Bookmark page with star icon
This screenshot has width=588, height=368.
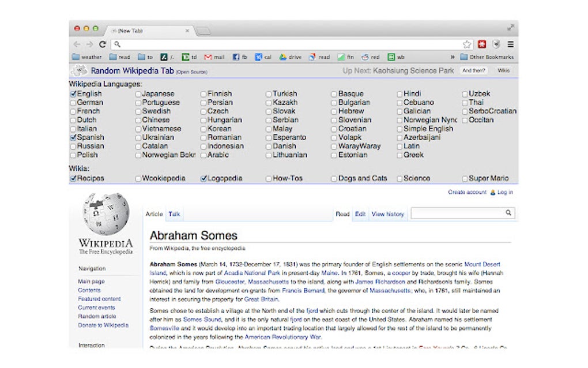click(x=467, y=44)
